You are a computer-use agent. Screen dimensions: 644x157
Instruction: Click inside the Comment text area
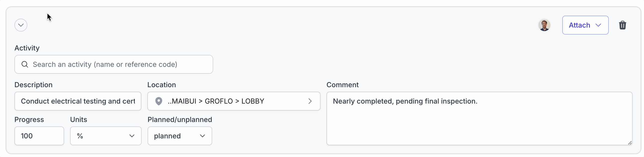tap(479, 118)
